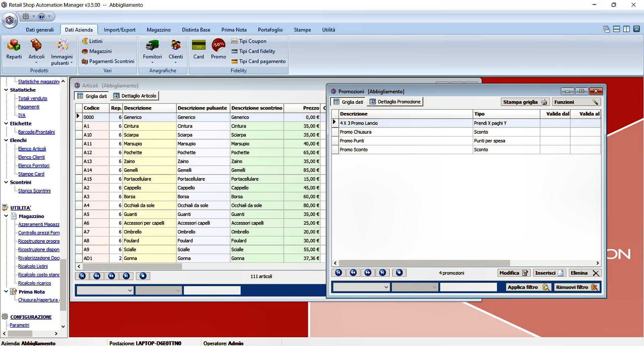The image size is (644, 346).
Task: Open the Clienti anagrafica icon
Action: [x=176, y=51]
